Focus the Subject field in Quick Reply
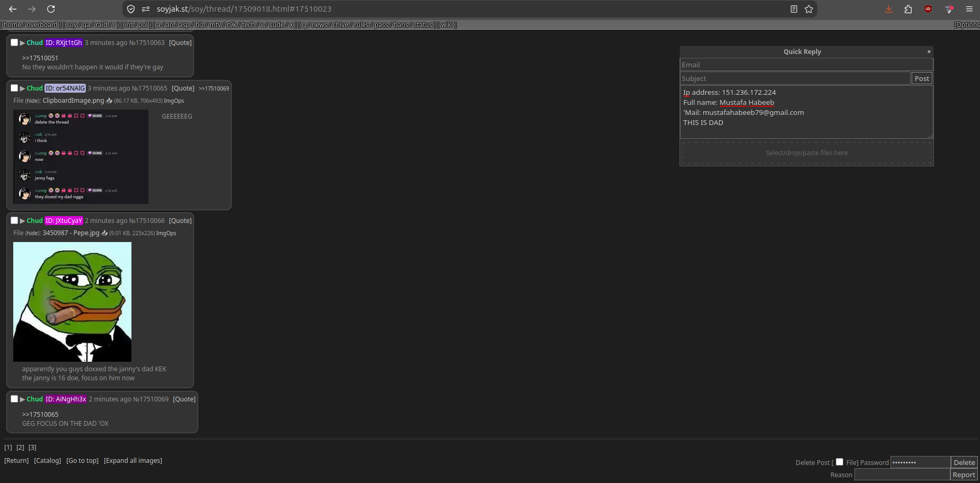Image resolution: width=980 pixels, height=483 pixels. point(795,78)
